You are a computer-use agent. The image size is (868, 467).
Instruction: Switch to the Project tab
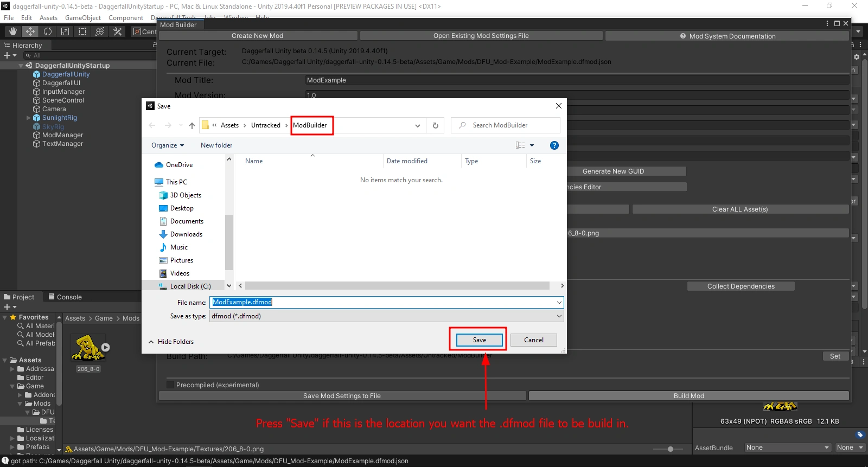(x=19, y=297)
